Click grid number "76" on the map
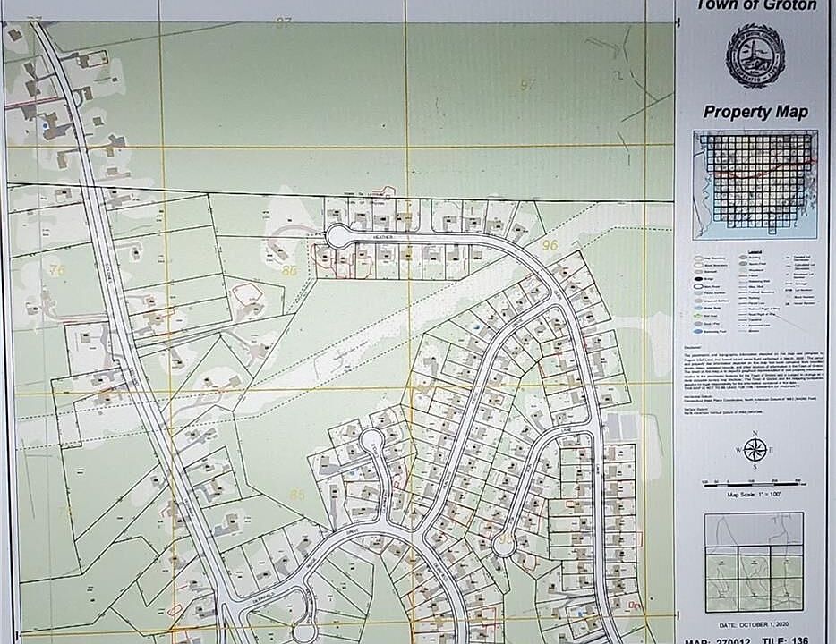This screenshot has width=836, height=644. pyautogui.click(x=57, y=270)
